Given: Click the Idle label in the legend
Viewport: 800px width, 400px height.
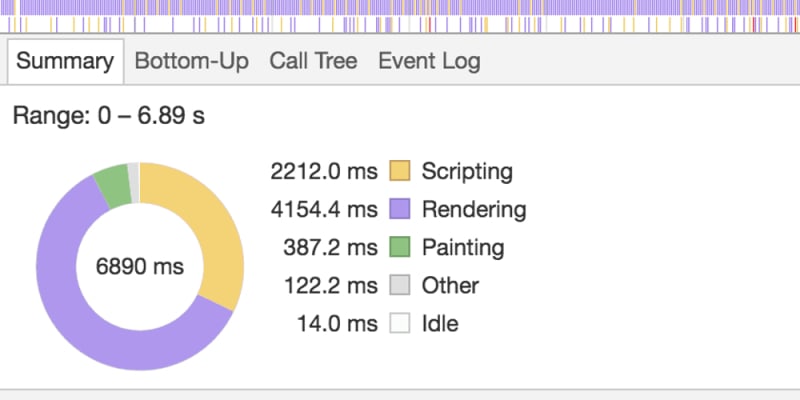Looking at the screenshot, I should click(x=440, y=323).
